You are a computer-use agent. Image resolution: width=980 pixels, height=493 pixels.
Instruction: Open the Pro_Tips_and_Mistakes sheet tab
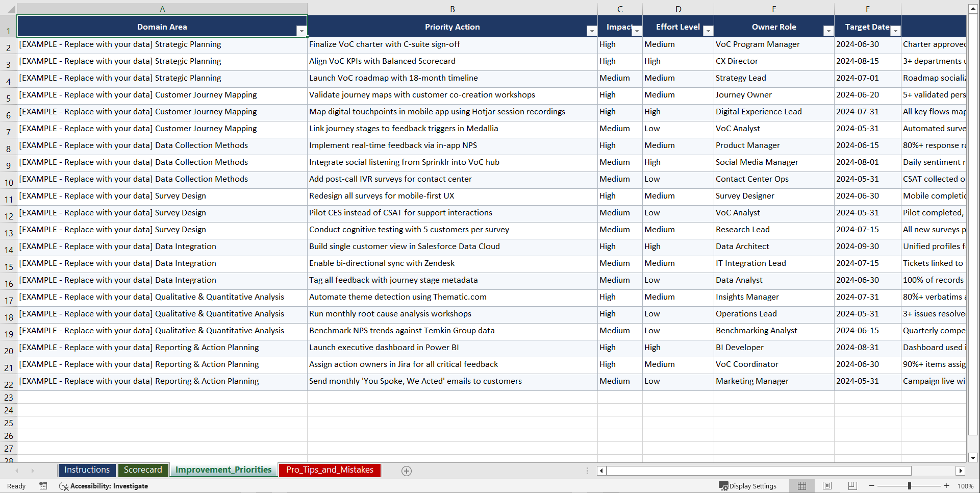tap(329, 470)
